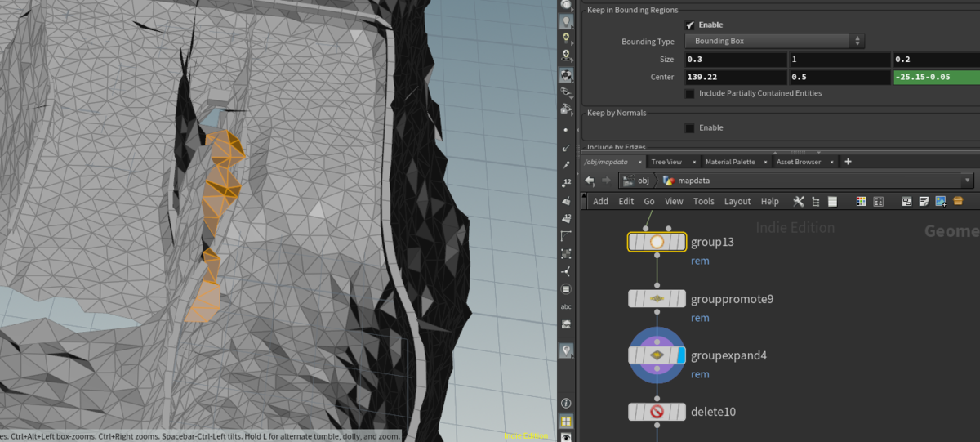This screenshot has height=442, width=980.
Task: Click the Size Z field showing 0.2
Action: pos(936,60)
